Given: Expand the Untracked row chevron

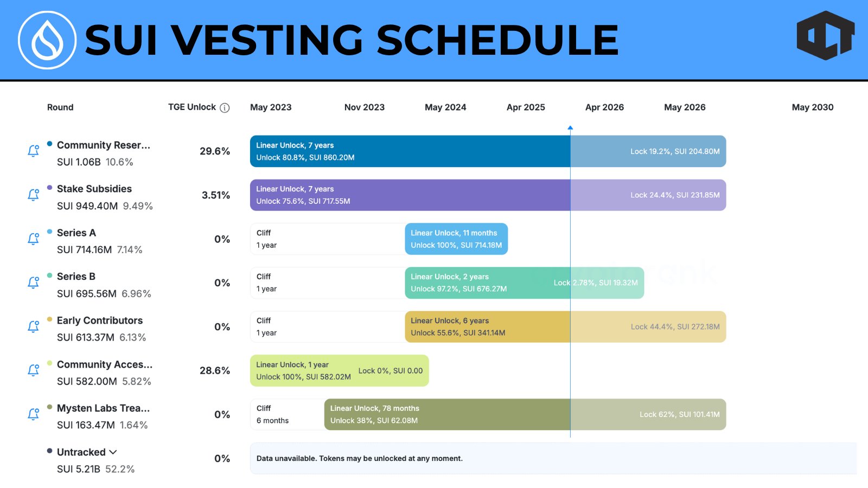Looking at the screenshot, I should coord(113,452).
